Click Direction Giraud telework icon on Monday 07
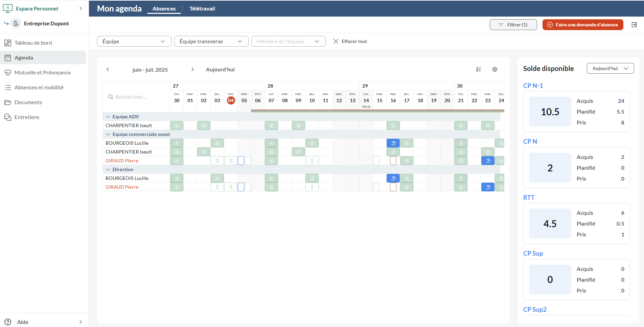Image resolution: width=644 pixels, height=327 pixels. (272, 187)
